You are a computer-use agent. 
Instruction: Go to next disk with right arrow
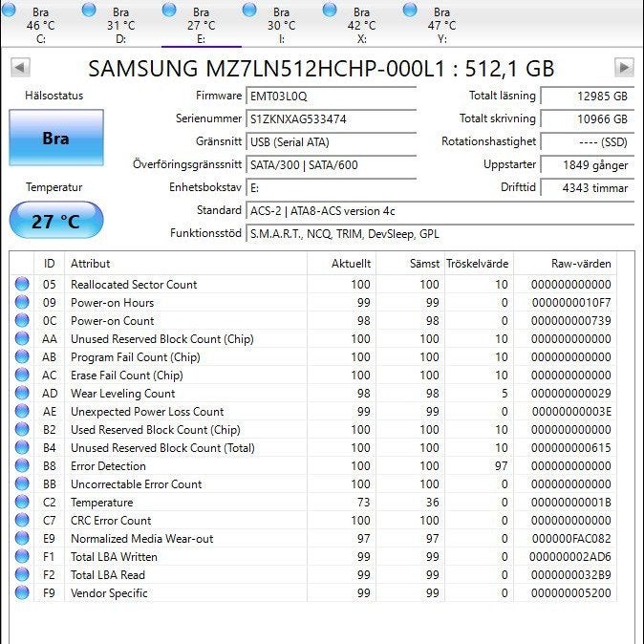[624, 67]
